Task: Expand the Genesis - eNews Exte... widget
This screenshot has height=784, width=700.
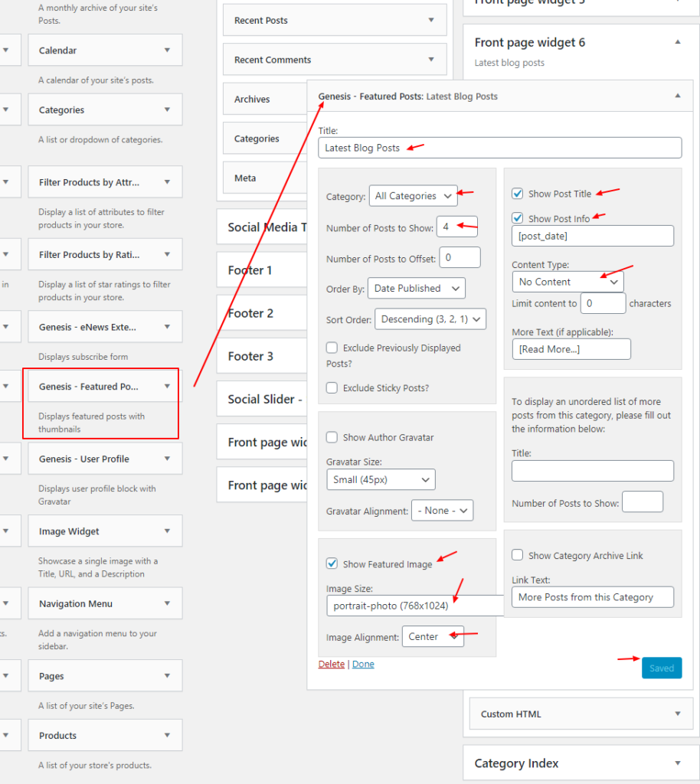Action: click(x=167, y=326)
